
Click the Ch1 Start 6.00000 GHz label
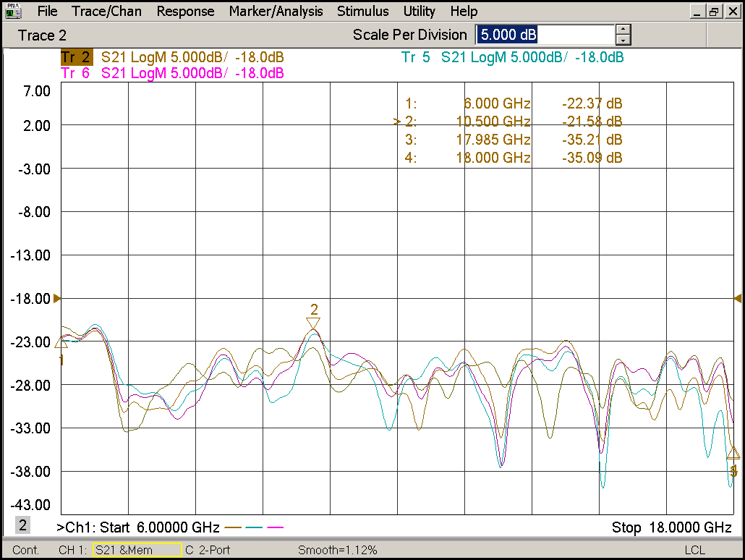click(x=137, y=527)
